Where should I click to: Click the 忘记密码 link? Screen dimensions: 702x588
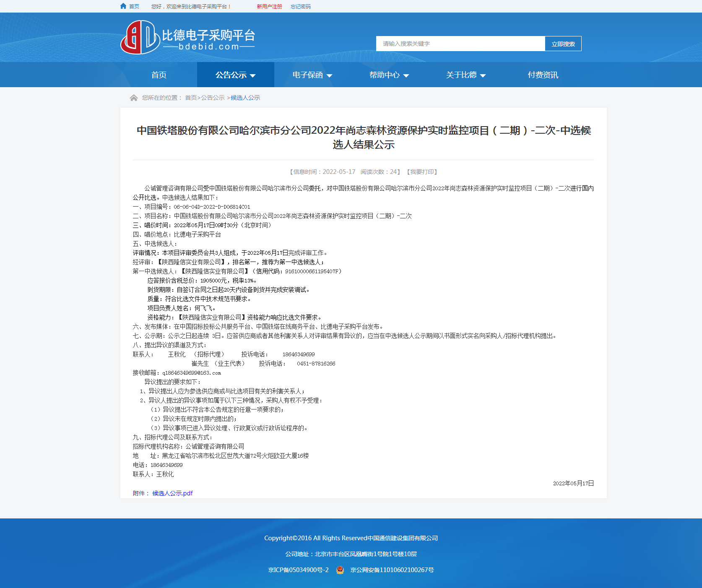click(x=301, y=6)
